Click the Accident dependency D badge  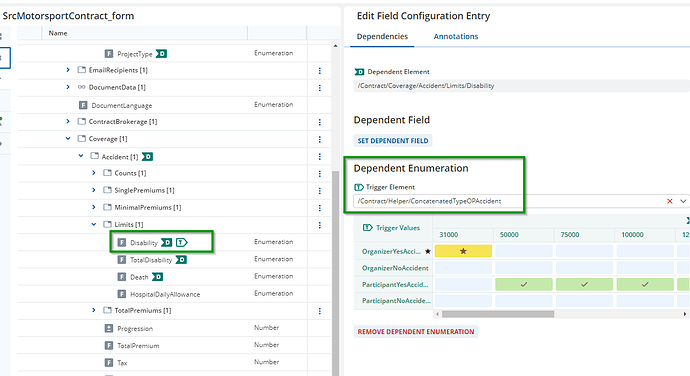pos(147,157)
